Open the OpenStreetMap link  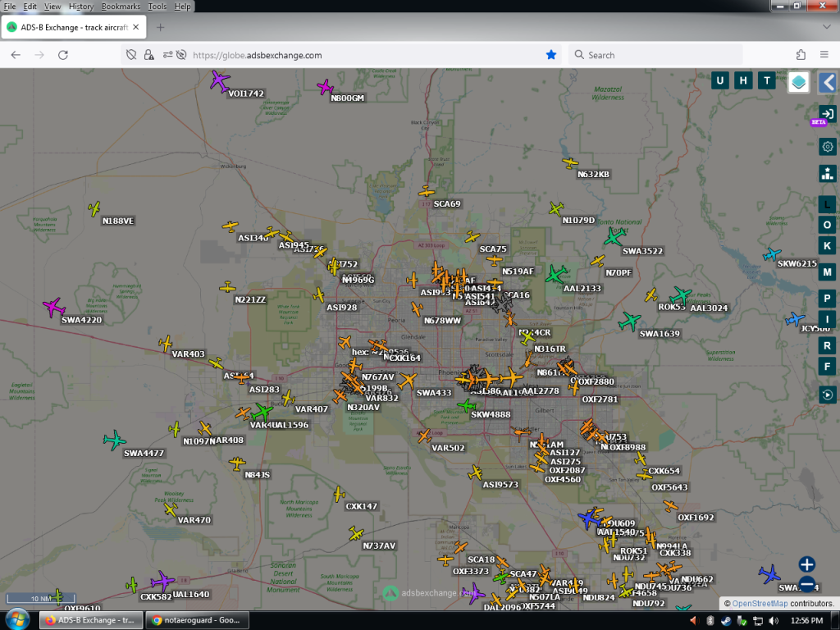[760, 603]
